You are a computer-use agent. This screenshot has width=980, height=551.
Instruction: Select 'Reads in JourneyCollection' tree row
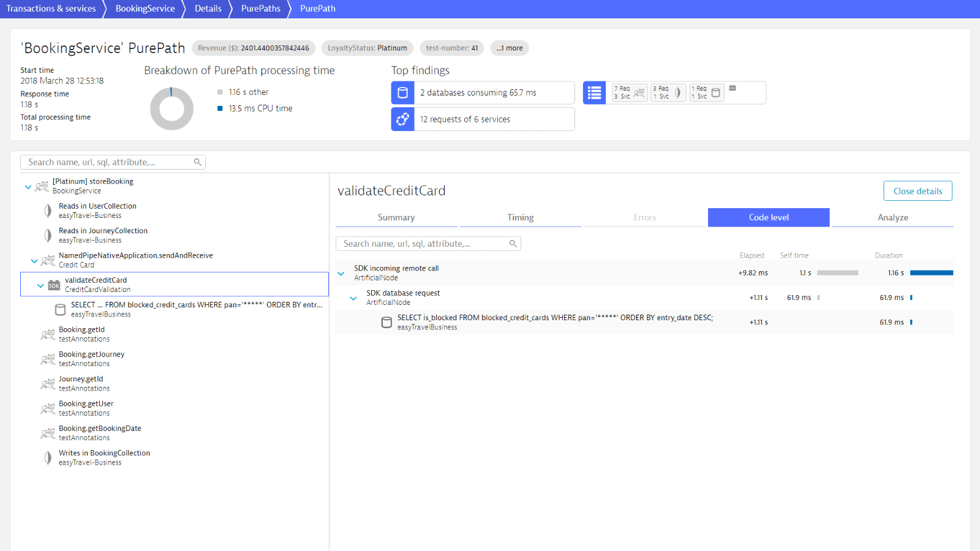tap(175, 235)
